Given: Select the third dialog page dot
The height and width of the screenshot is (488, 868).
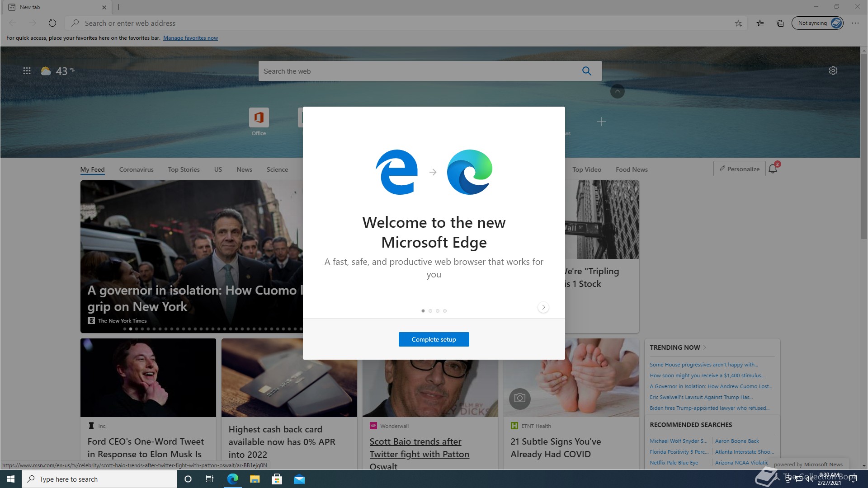Looking at the screenshot, I should pyautogui.click(x=438, y=311).
